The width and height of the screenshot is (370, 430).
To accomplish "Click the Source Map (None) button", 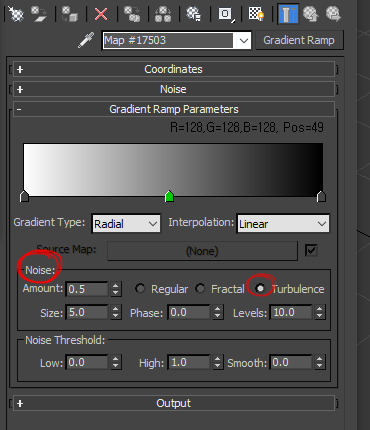I will pos(202,251).
